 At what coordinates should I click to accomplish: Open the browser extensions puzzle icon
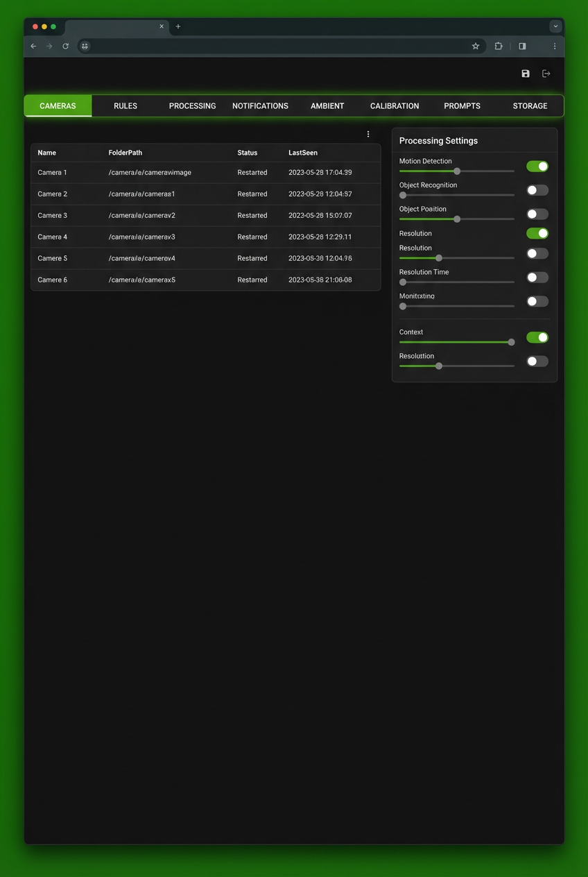tap(499, 46)
